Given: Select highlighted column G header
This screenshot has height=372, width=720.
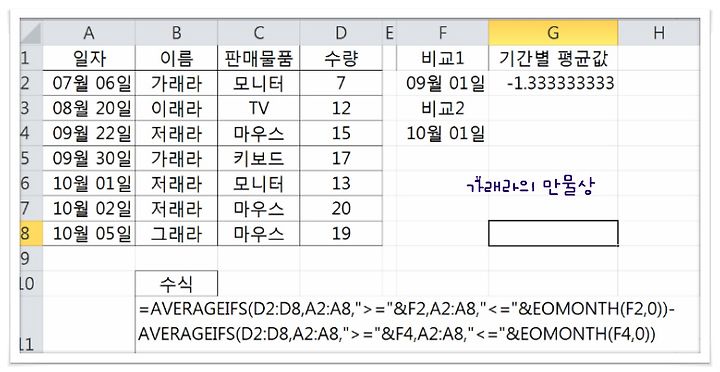Looking at the screenshot, I should tap(553, 33).
